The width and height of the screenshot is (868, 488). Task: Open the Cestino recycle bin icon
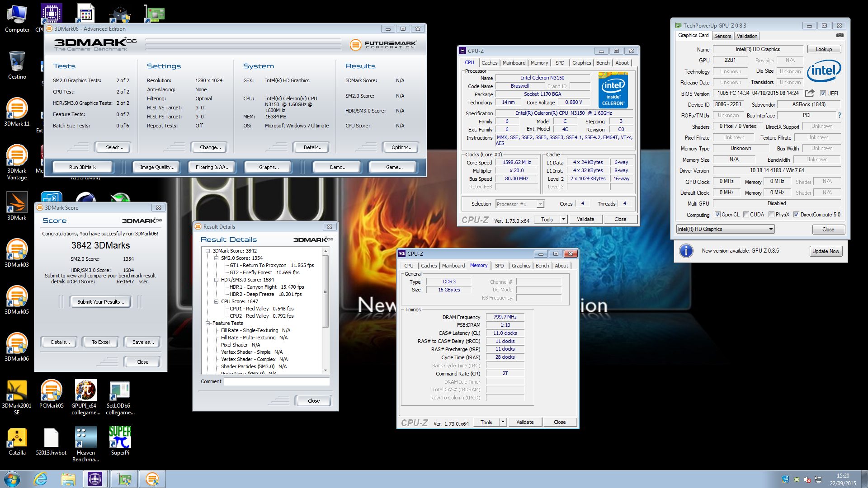17,66
